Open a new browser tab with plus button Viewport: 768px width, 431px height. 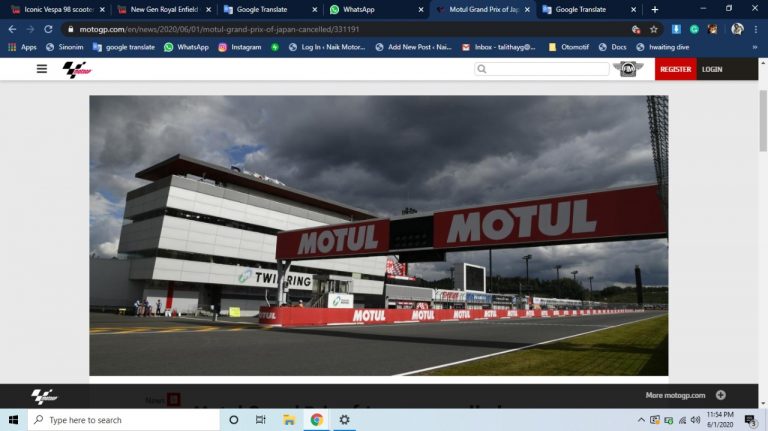[x=655, y=9]
